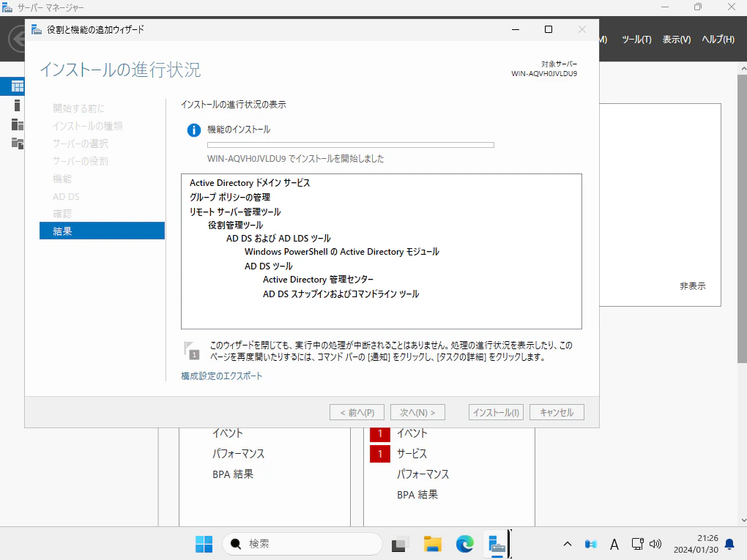
Task: Click the scrollbar down arrow in Server Manager
Action: point(743,520)
